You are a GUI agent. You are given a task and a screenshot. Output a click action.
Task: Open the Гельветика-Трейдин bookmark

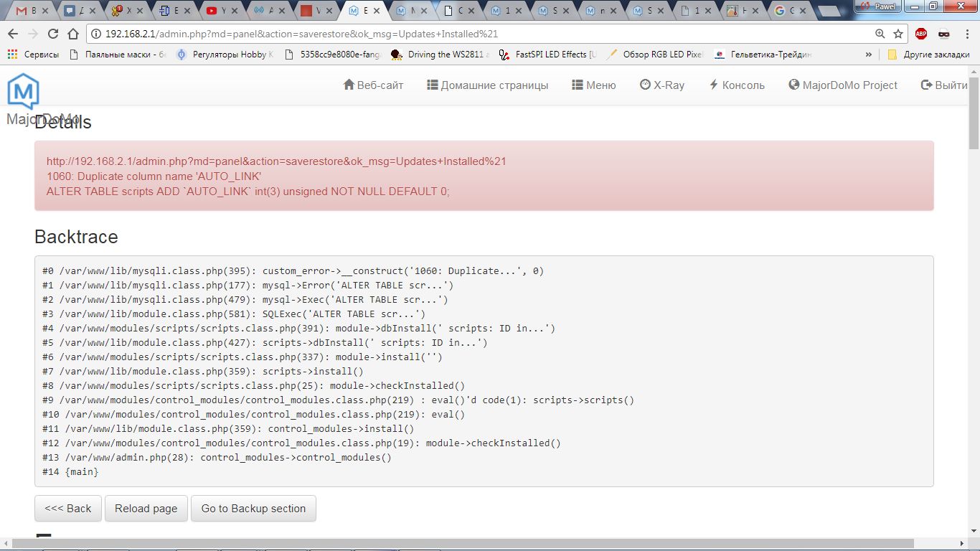763,54
